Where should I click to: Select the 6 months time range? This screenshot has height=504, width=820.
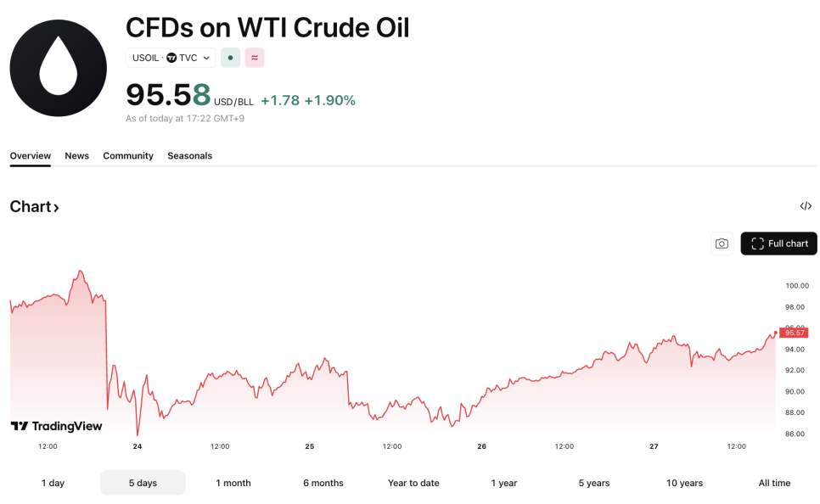click(323, 483)
